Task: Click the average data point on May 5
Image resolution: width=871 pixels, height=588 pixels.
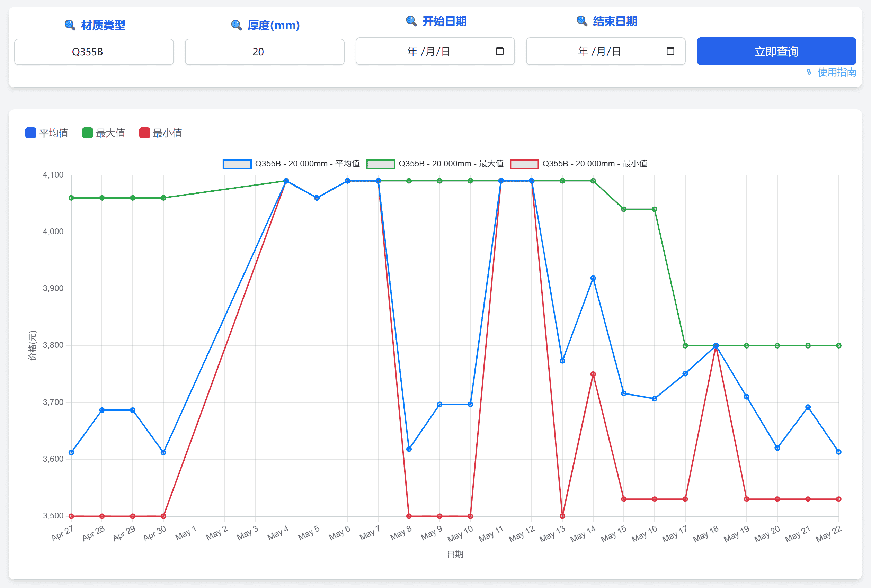Action: (317, 198)
